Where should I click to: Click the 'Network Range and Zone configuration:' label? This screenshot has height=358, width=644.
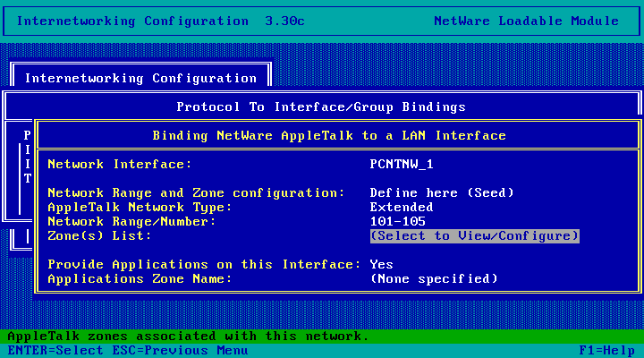[196, 192]
